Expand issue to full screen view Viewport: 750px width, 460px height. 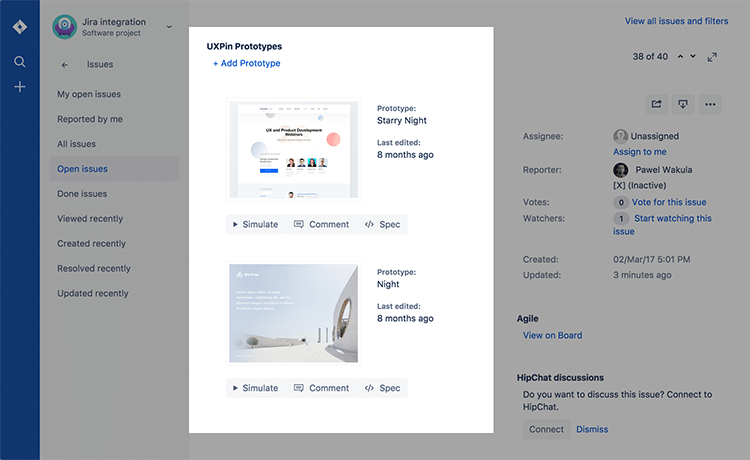coord(712,57)
